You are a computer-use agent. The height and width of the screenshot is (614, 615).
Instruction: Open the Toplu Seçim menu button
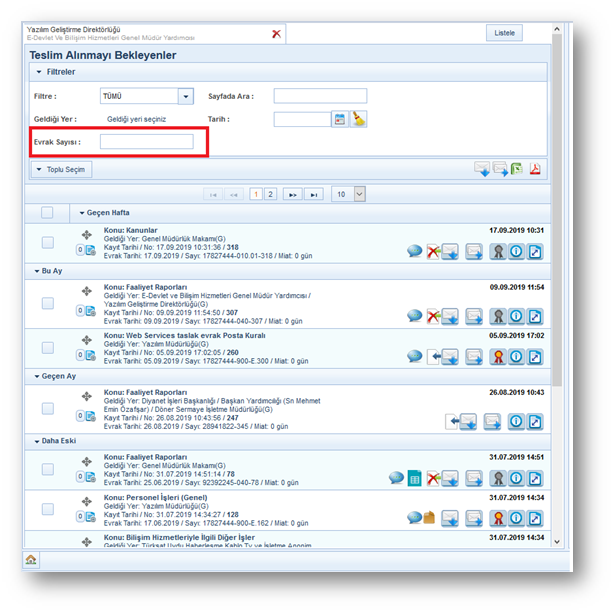pyautogui.click(x=62, y=170)
